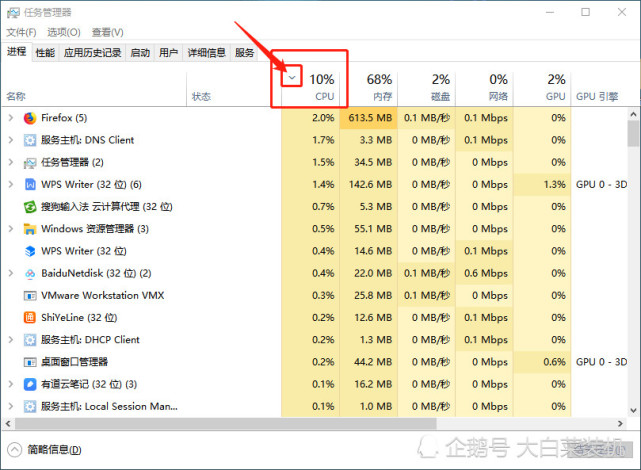Viewport: 641px width, 470px height.
Task: Click the orange ShiYeLine icon
Action: point(30,318)
